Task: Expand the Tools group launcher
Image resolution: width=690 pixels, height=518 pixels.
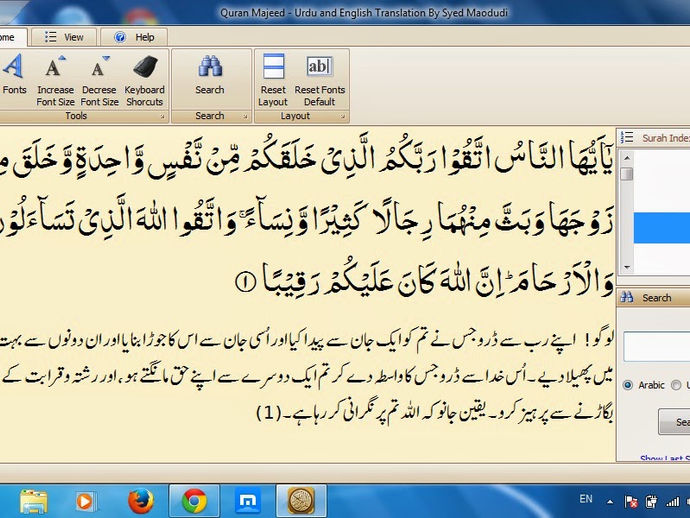Action: click(x=162, y=117)
